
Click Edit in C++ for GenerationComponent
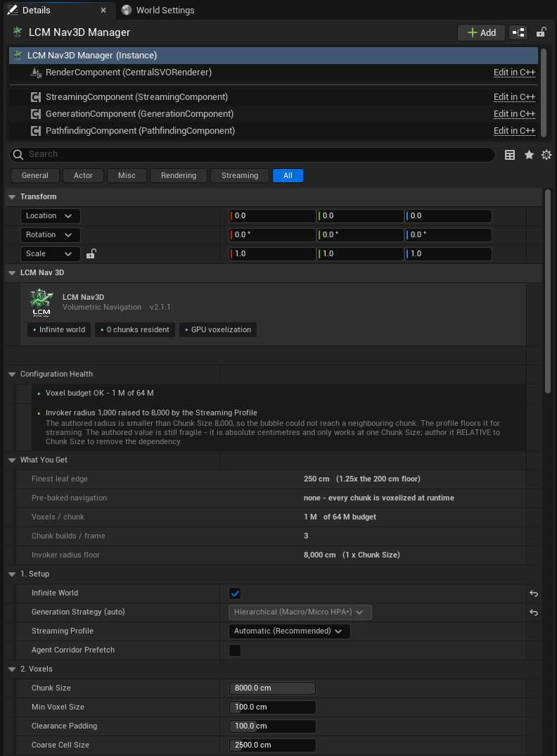click(x=514, y=114)
